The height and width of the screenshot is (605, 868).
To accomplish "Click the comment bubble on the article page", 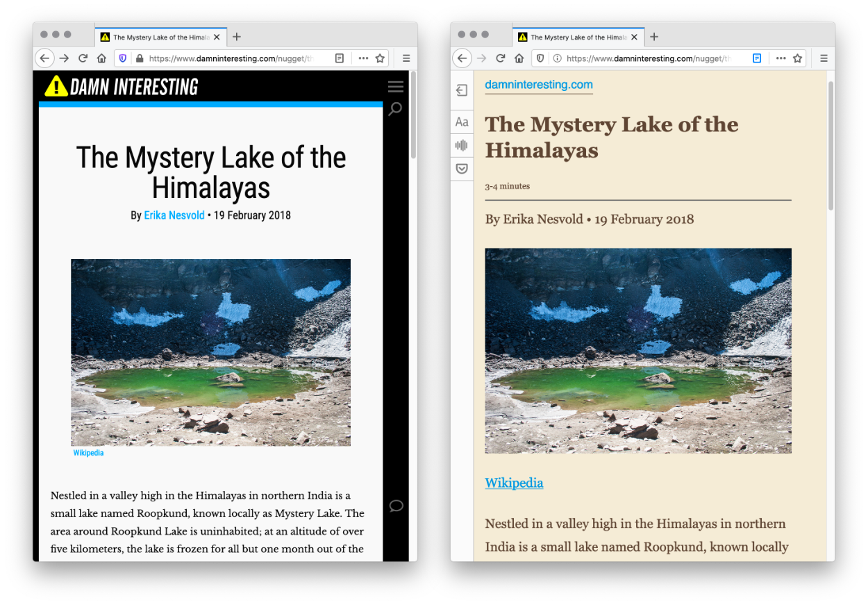I will [396, 506].
